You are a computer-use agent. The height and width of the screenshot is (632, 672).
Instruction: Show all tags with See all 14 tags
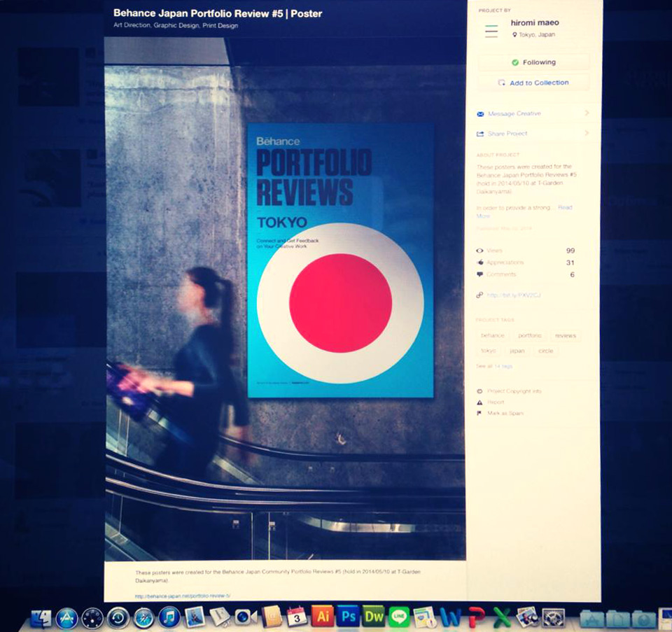494,366
